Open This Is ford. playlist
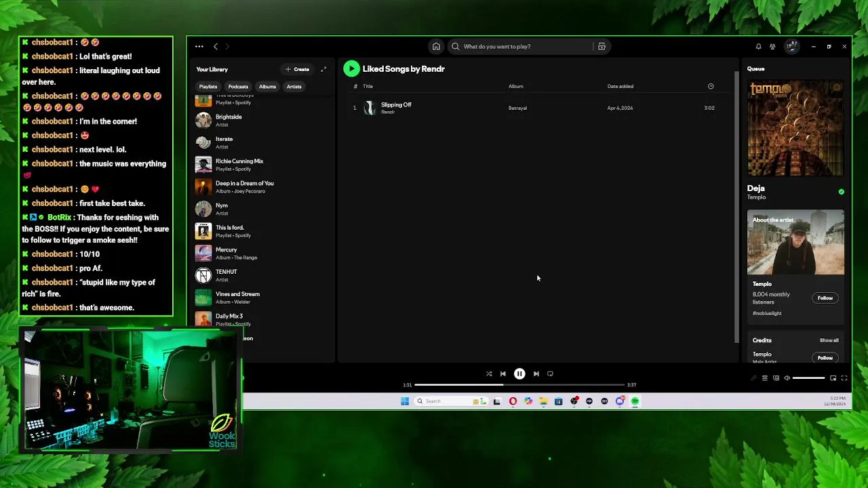Screen dimensions: 868x488 (262, 231)
